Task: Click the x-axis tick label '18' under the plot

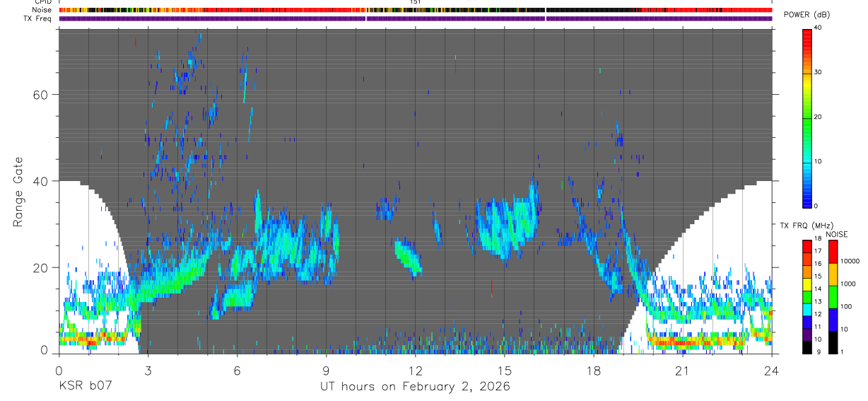Action: pos(594,370)
